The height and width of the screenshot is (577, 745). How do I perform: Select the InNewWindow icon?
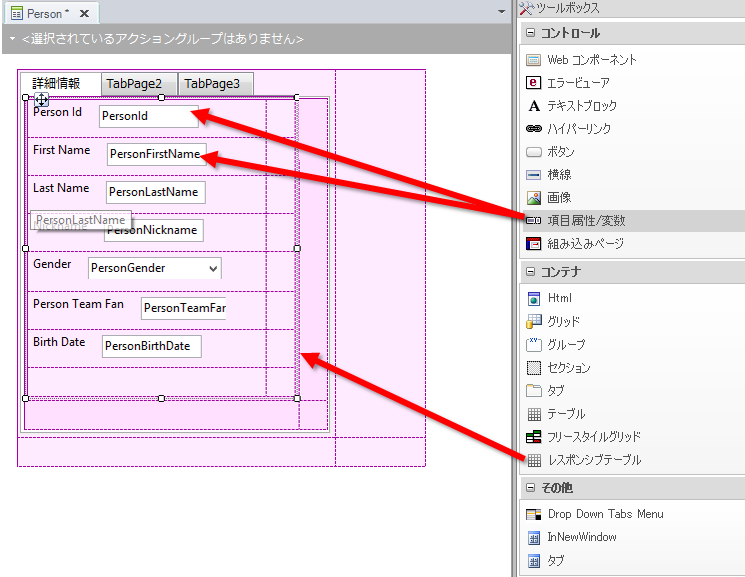pos(534,538)
